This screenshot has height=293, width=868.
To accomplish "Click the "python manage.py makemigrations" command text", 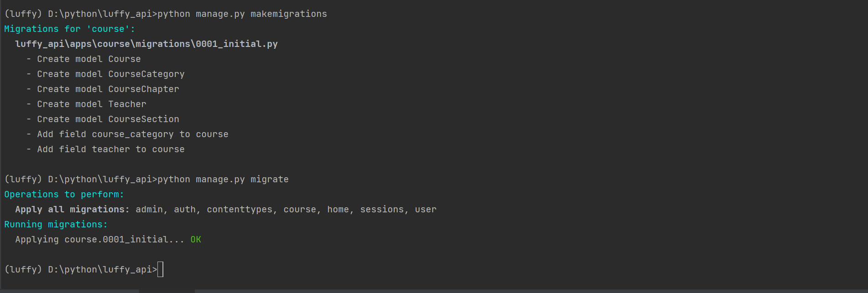I will click(x=242, y=14).
